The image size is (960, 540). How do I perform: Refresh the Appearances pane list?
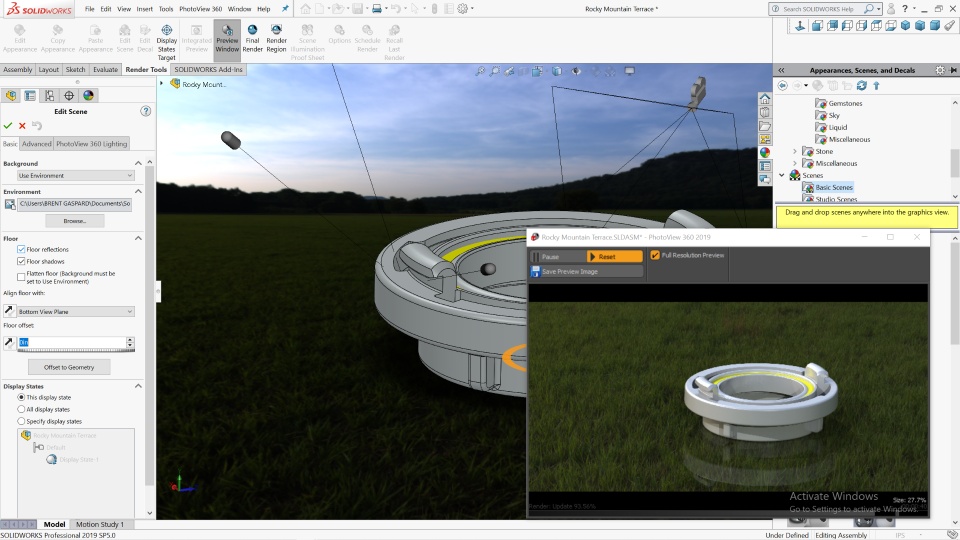pyautogui.click(x=862, y=86)
